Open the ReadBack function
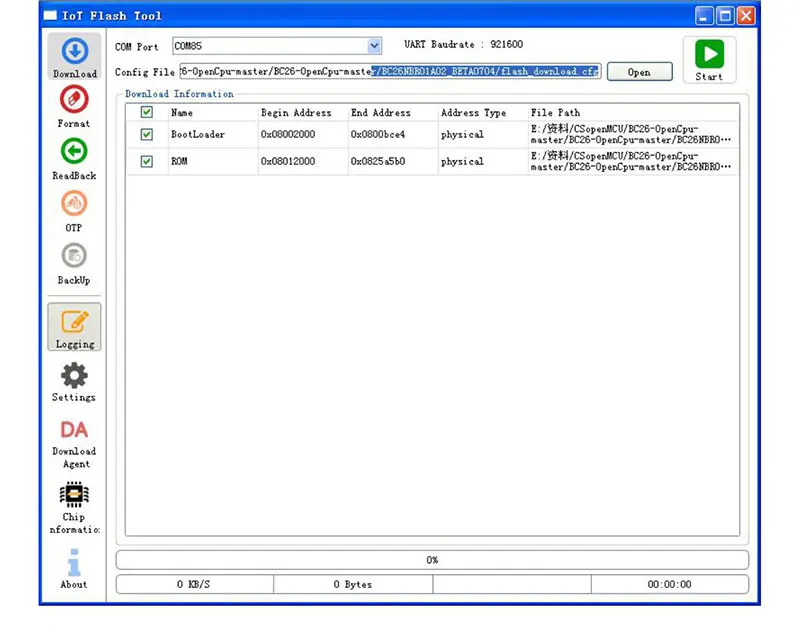The image size is (800, 632). point(74,159)
